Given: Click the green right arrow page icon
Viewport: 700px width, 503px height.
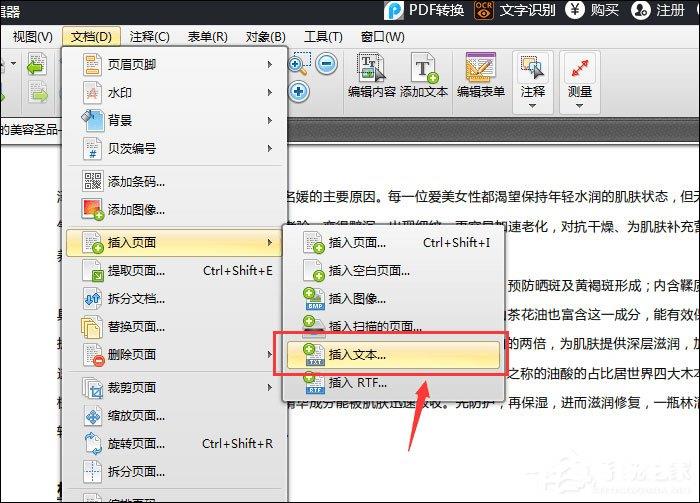Looking at the screenshot, I should (38, 92).
